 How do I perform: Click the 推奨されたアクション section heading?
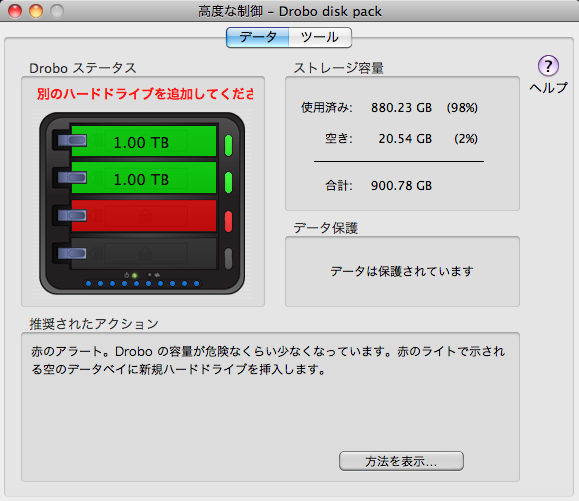click(94, 324)
